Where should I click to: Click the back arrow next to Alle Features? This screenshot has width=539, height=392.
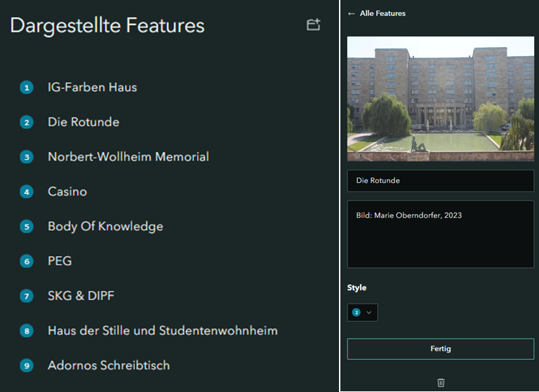pos(352,13)
